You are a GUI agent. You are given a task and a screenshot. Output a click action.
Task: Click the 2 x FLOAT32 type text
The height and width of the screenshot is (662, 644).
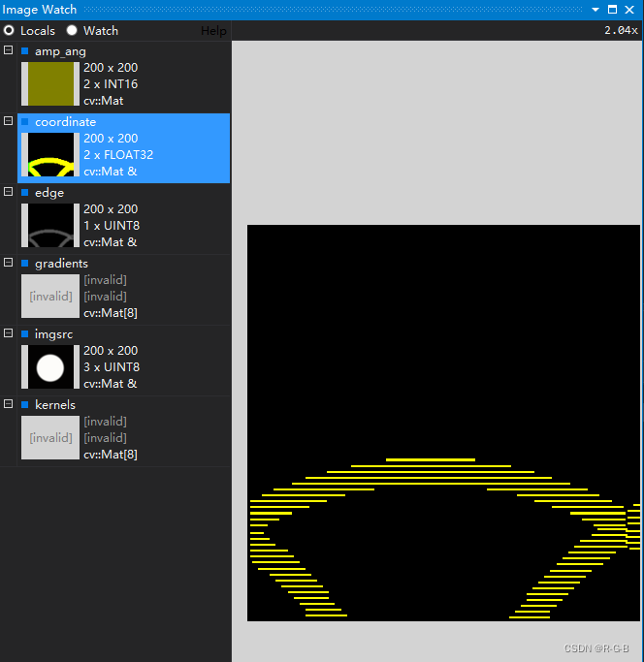coord(118,155)
